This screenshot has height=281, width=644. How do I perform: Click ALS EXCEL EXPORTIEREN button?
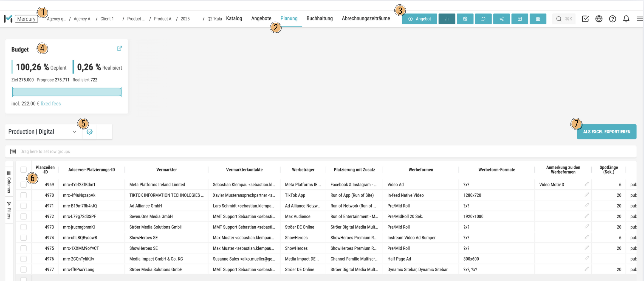[606, 132]
